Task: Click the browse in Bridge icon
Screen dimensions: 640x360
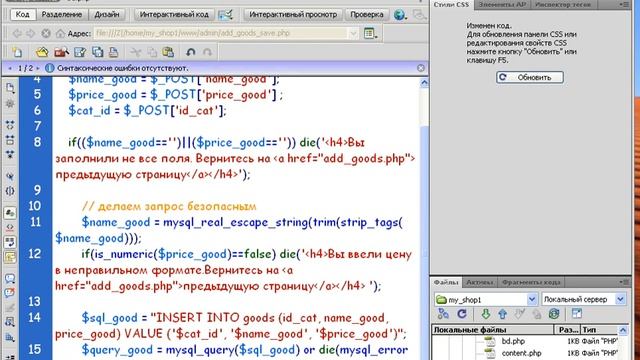Action: [61, 52]
